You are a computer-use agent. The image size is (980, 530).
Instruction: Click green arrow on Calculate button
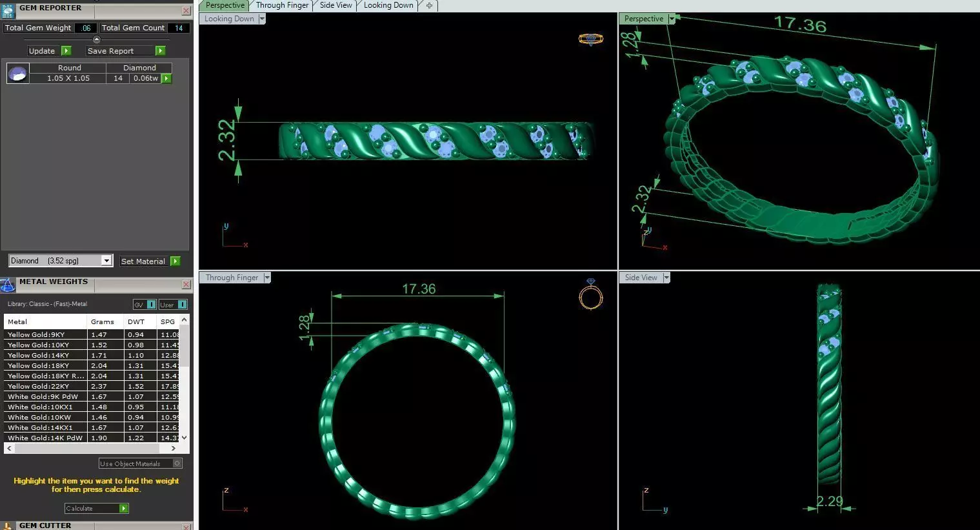pos(124,509)
